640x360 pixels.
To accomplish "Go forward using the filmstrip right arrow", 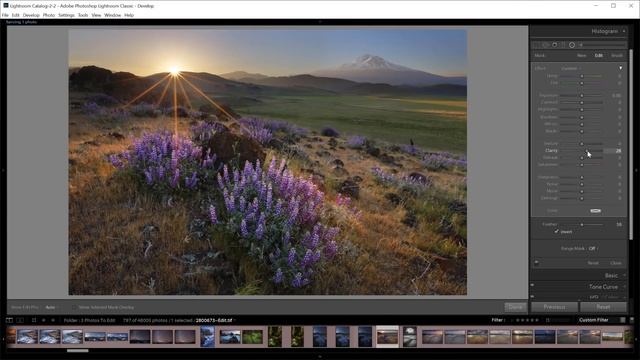I will (53, 320).
